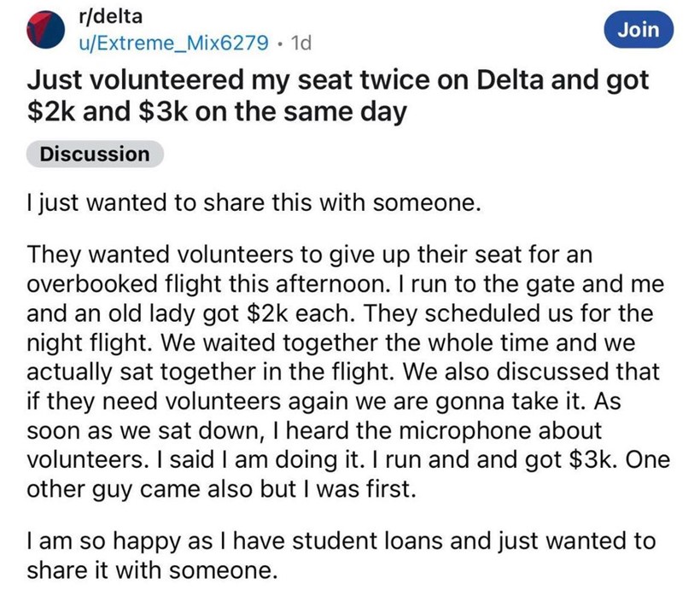Click the line starting "night flight. We waited"
Screen dimensions: 700x590
click(x=331, y=343)
